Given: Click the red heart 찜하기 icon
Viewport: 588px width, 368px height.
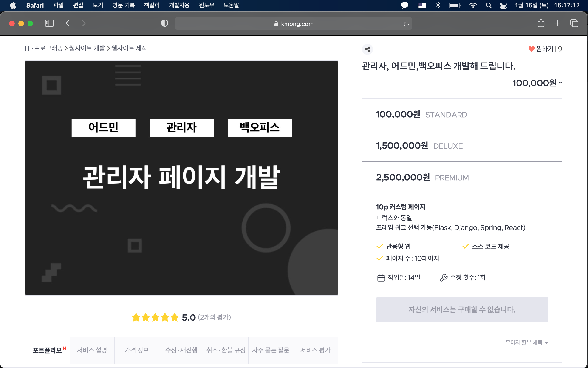Looking at the screenshot, I should coord(531,49).
